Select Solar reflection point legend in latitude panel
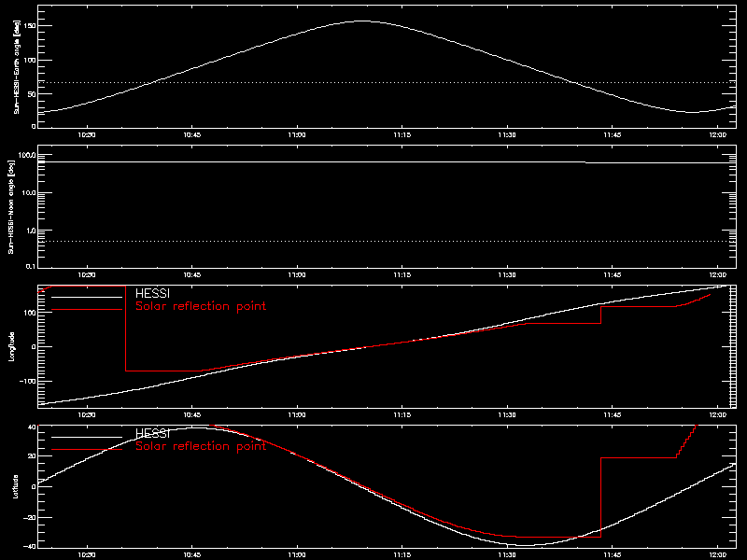 pyautogui.click(x=201, y=446)
